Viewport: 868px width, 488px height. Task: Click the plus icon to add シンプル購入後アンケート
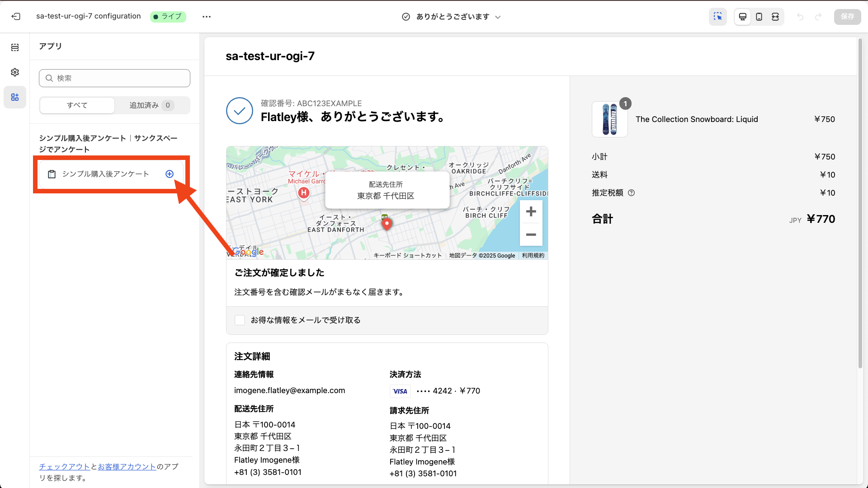[170, 174]
